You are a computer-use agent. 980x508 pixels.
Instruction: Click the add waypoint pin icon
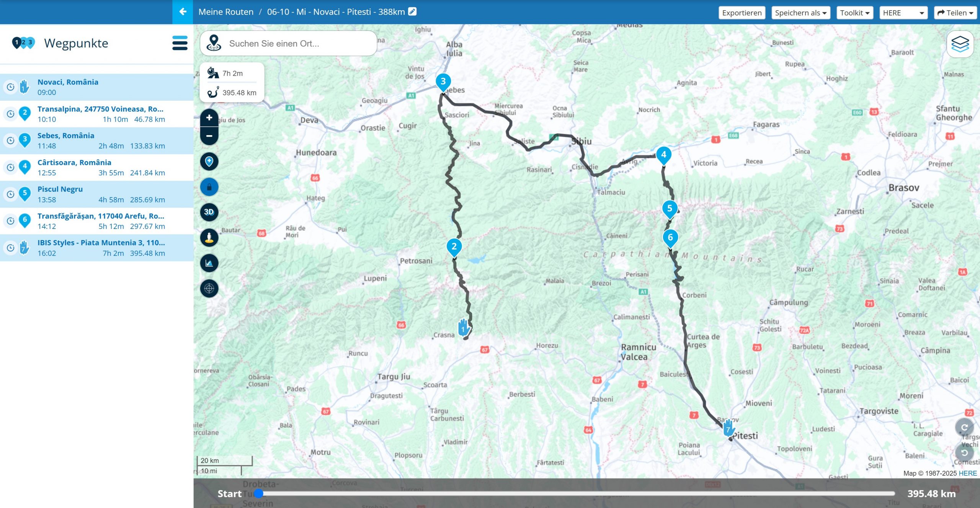pos(209,161)
